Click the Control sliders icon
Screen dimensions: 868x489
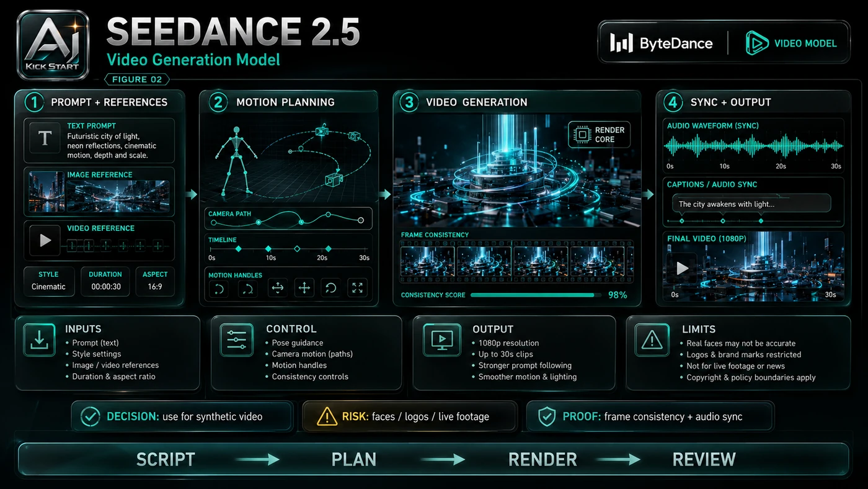pos(237,339)
